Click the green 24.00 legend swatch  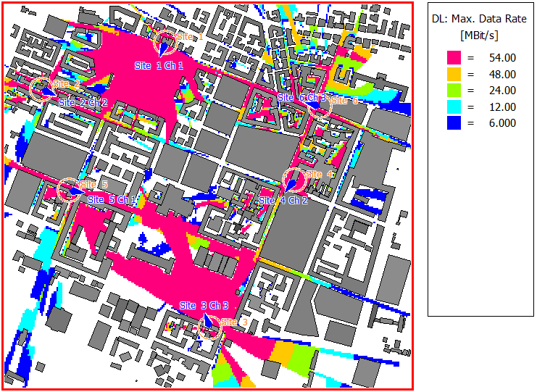454,91
